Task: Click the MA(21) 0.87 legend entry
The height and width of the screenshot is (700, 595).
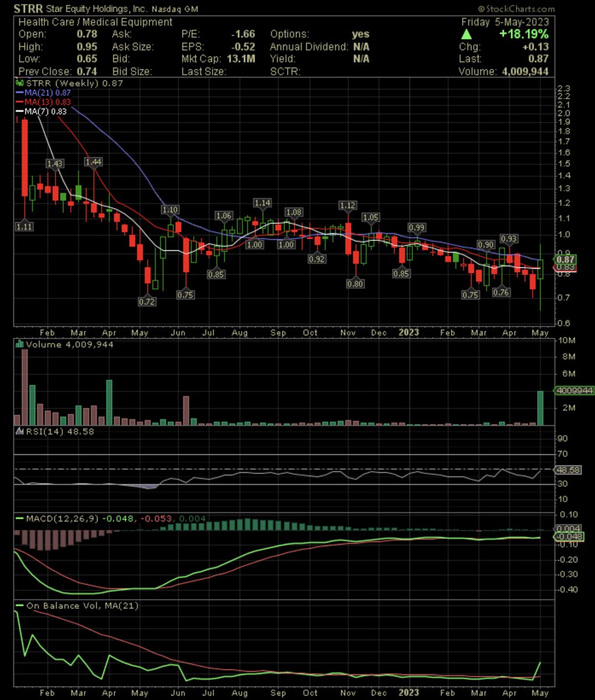Action: coord(44,93)
